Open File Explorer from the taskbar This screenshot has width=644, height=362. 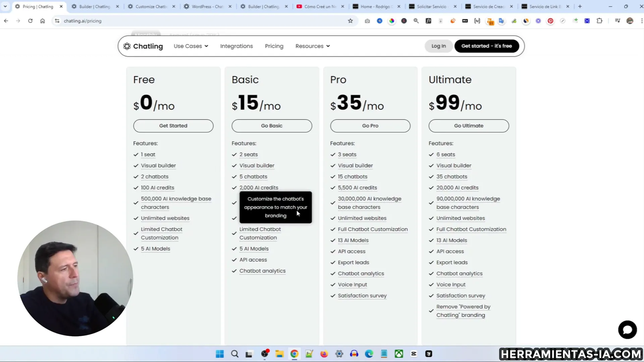tap(279, 354)
